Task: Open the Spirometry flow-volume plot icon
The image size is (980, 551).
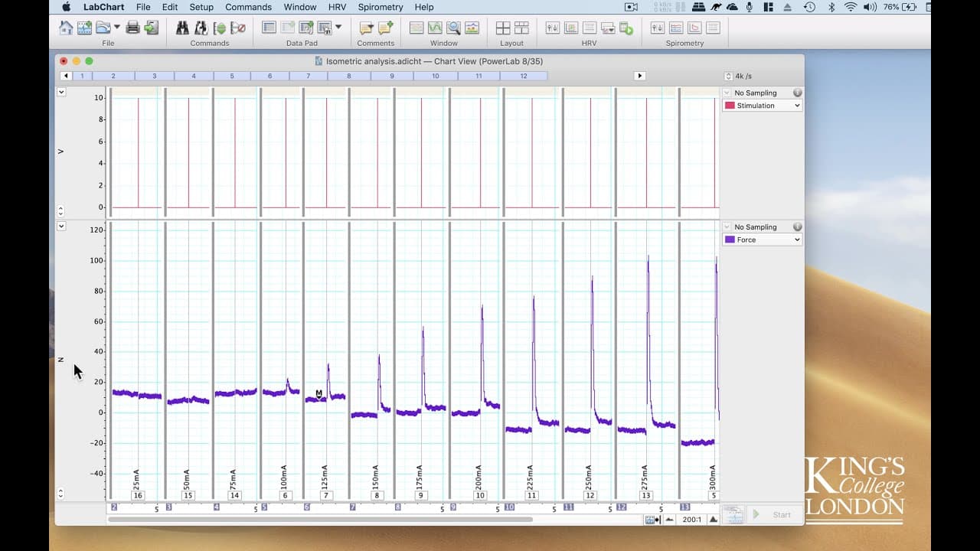Action: pyautogui.click(x=694, y=28)
